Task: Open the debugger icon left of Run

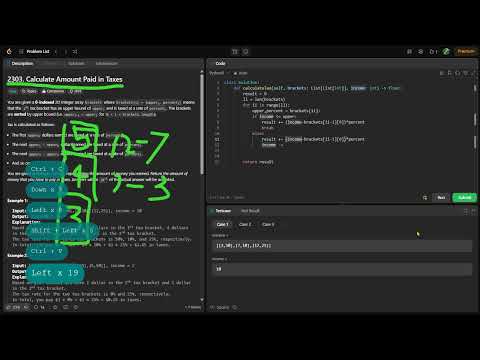Action: click(425, 198)
